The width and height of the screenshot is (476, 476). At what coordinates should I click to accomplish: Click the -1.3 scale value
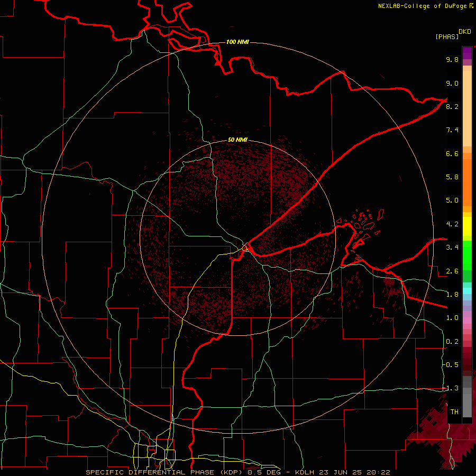451,388
